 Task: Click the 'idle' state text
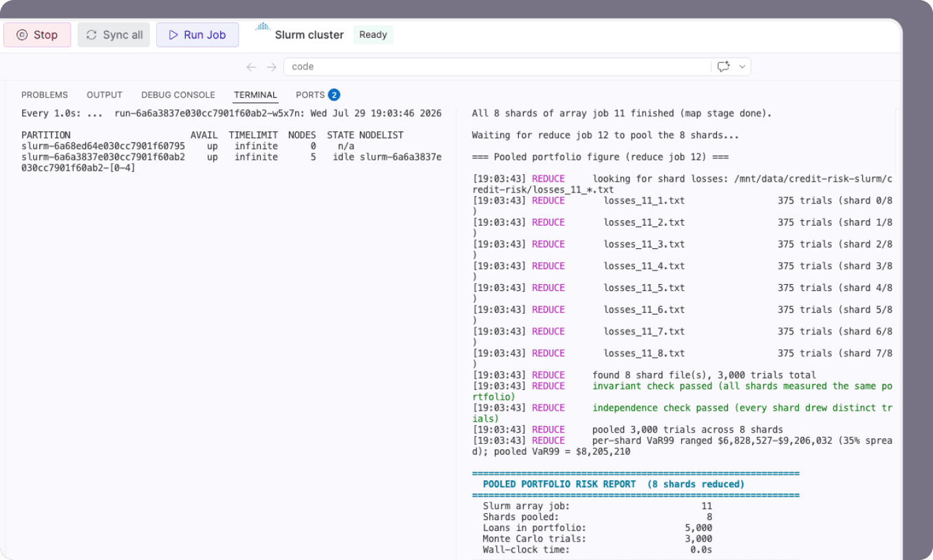[x=343, y=158]
